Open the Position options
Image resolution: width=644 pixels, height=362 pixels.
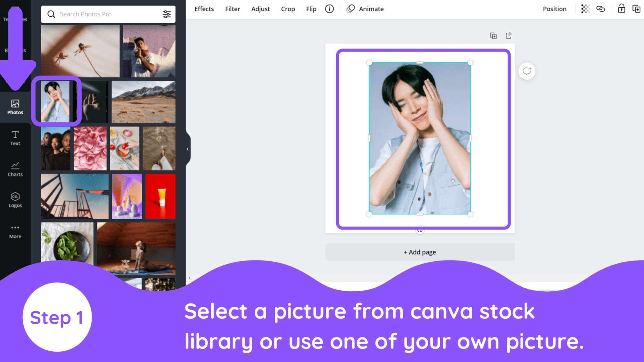coord(554,9)
